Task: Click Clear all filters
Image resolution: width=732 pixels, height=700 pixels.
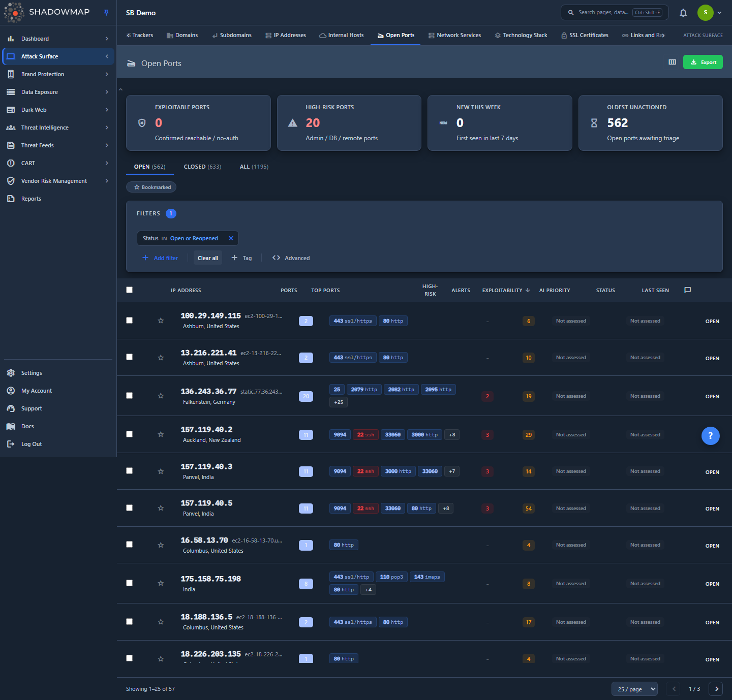Action: point(207,258)
